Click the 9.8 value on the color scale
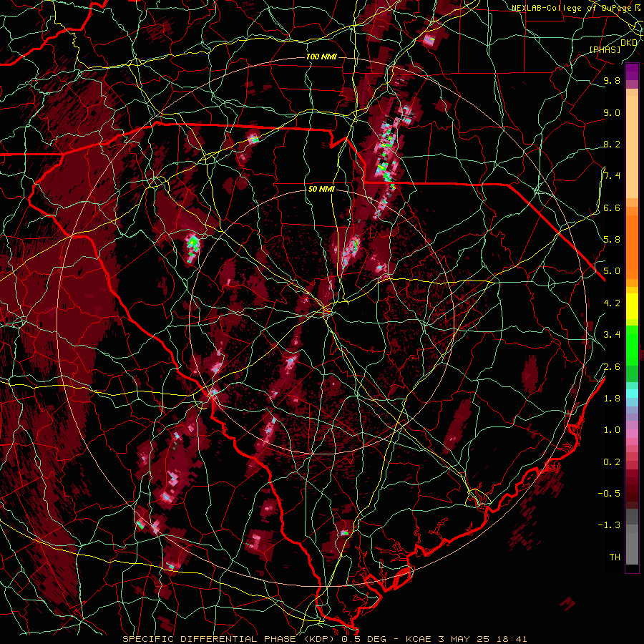Viewport: 644px width, 644px height. coord(612,80)
